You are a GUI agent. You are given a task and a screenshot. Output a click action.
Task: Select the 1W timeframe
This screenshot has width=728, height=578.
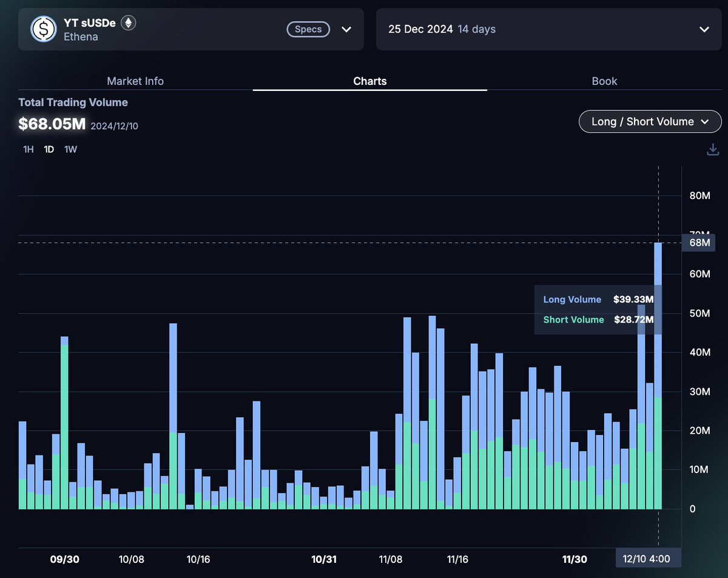click(x=70, y=149)
